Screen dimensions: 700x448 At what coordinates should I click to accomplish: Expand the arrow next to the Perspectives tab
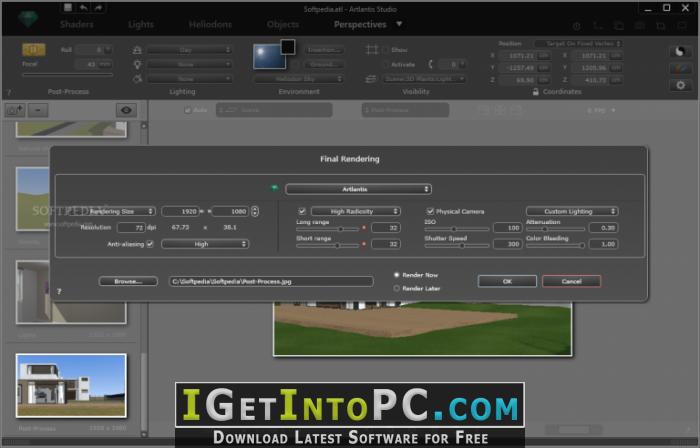(x=399, y=24)
